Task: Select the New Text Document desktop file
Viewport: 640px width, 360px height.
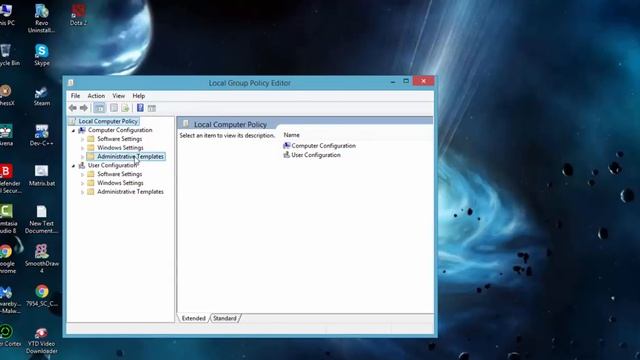Action: coord(42,219)
